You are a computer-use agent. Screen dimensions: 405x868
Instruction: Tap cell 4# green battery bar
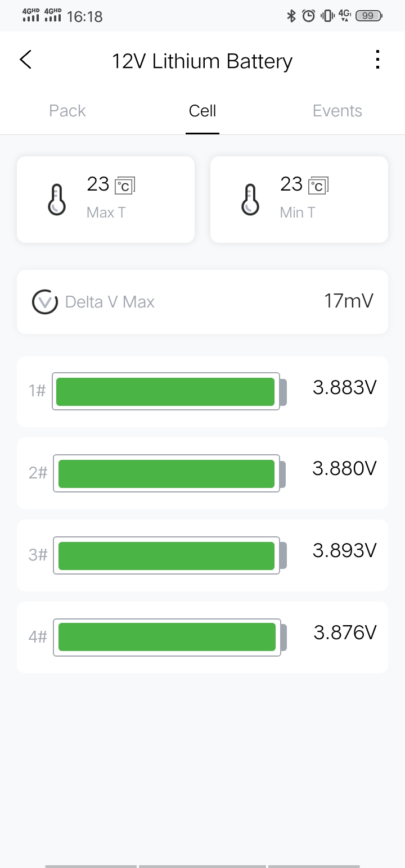coord(167,637)
